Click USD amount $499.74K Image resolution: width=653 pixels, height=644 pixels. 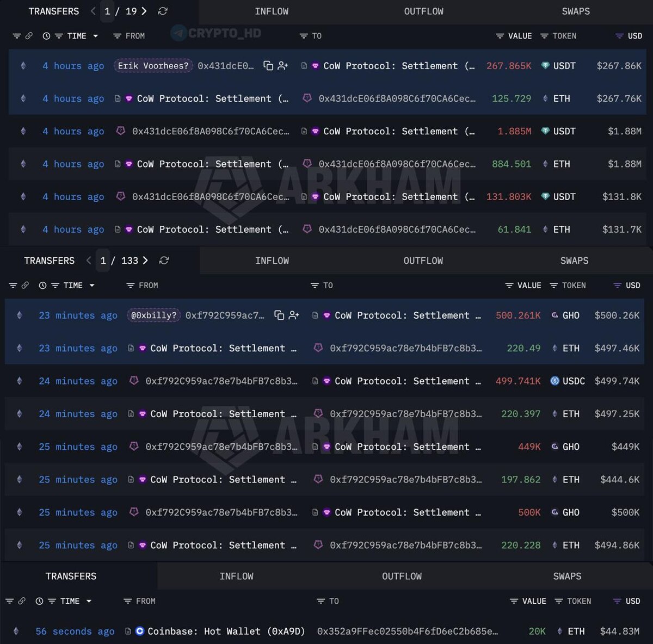617,381
